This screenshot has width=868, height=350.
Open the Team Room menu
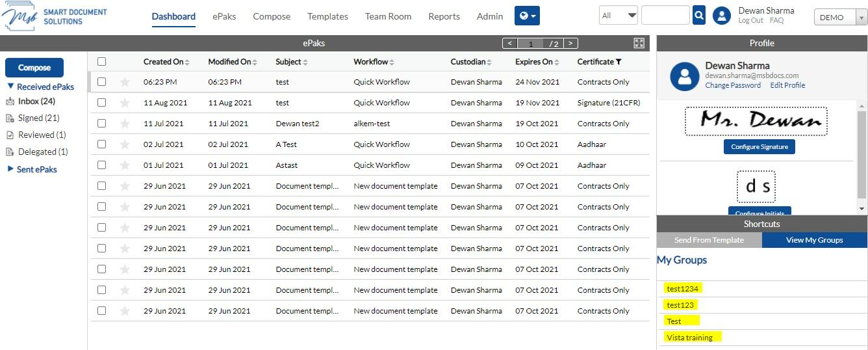click(x=388, y=16)
